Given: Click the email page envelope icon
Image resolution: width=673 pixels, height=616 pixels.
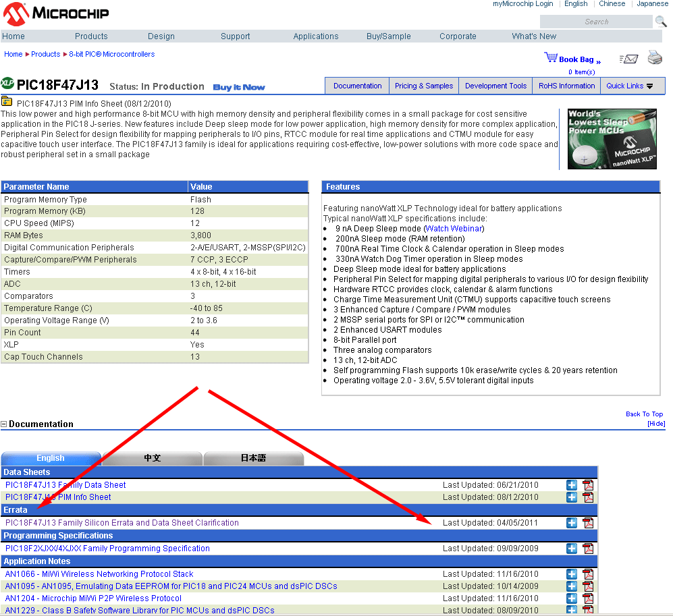Looking at the screenshot, I should pos(629,59).
